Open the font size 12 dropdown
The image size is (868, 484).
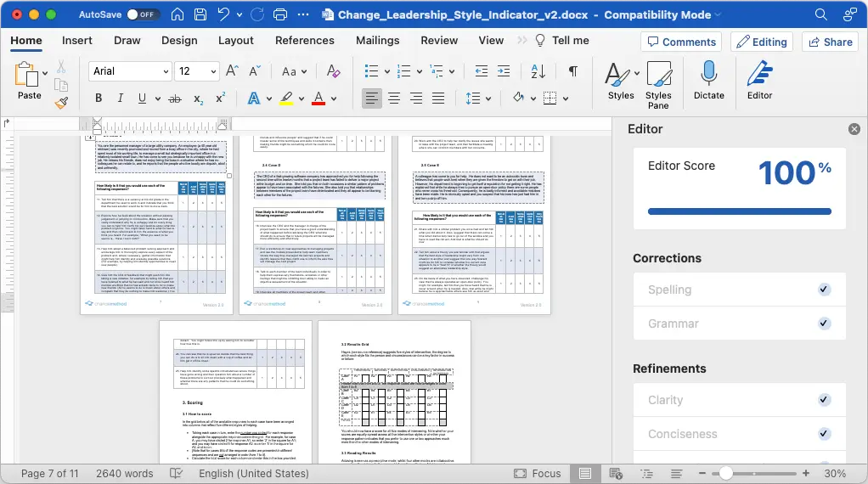click(213, 71)
